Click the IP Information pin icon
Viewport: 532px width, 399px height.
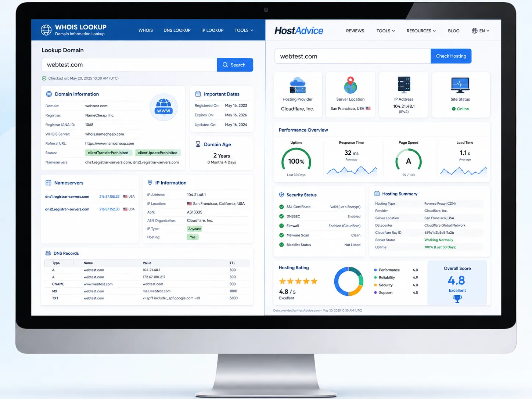click(150, 183)
